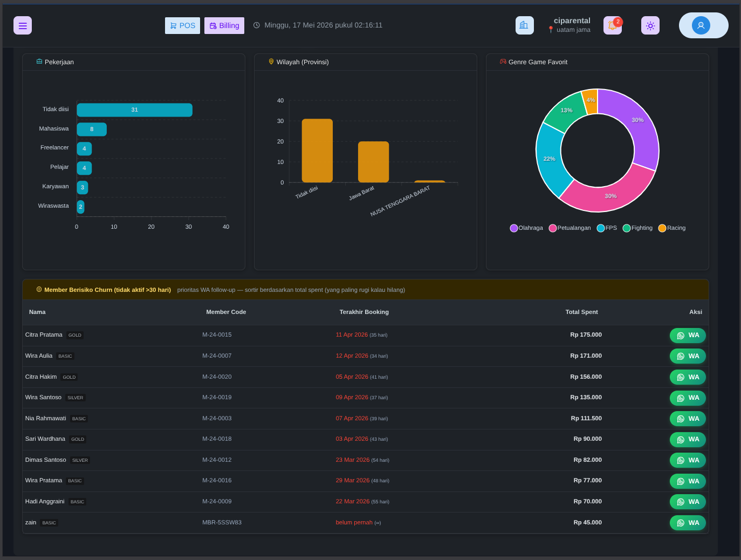Click member code M-24-0015
The width and height of the screenshot is (741, 560).
(217, 334)
